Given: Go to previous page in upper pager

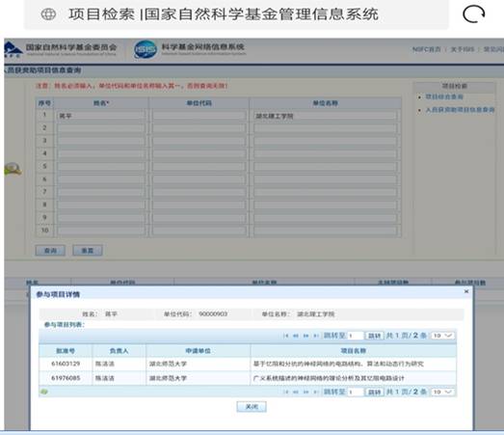Looking at the screenshot, I should (296, 336).
